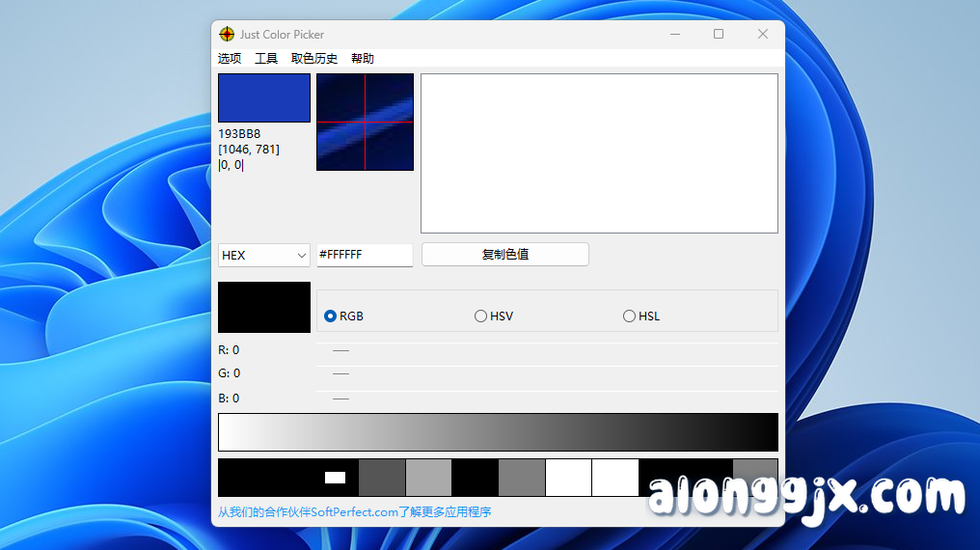This screenshot has height=550, width=980.
Task: Click the blue picked-color preview swatch
Action: [x=264, y=98]
